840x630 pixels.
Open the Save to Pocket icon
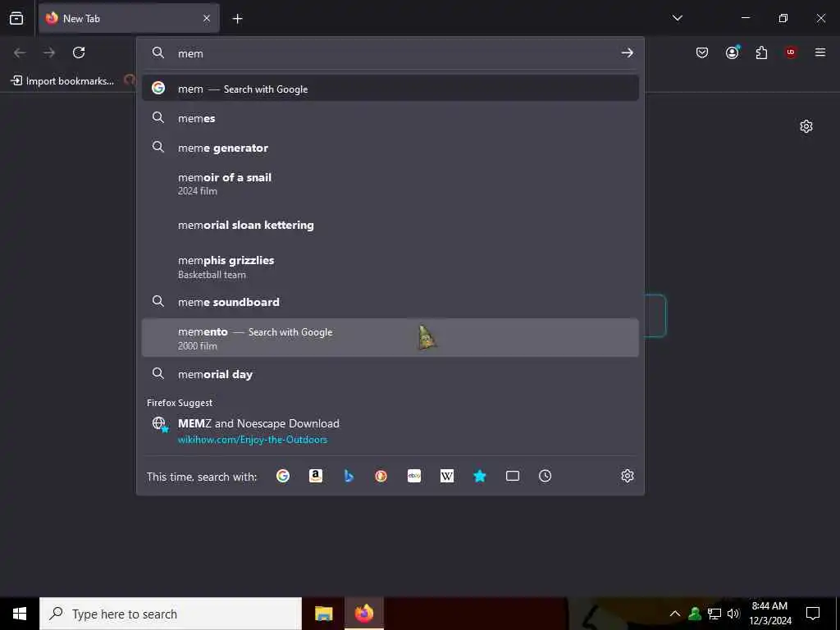point(702,52)
